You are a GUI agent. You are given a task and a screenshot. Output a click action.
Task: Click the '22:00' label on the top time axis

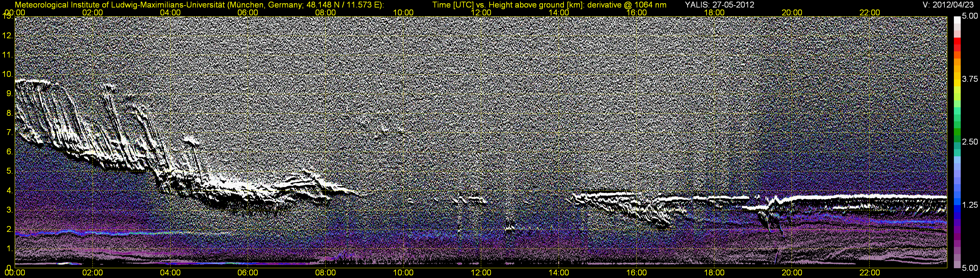[x=870, y=12]
